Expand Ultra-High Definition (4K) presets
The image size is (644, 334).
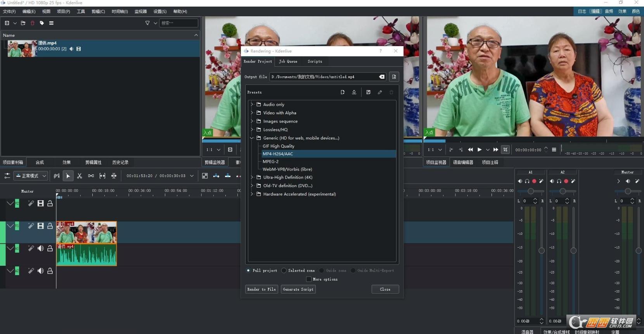[x=252, y=177]
